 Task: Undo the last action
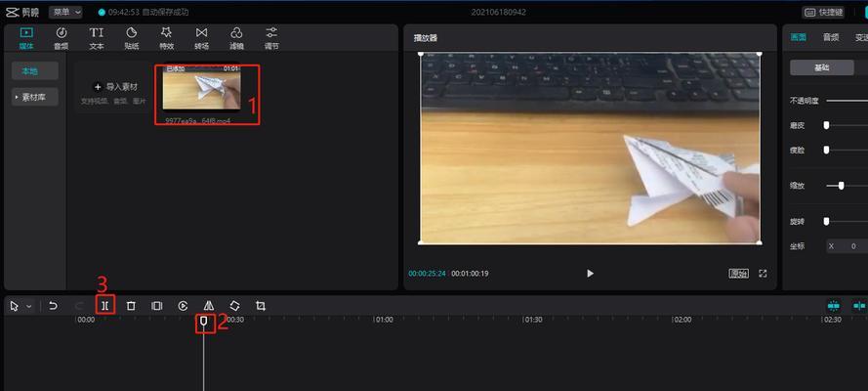(53, 306)
